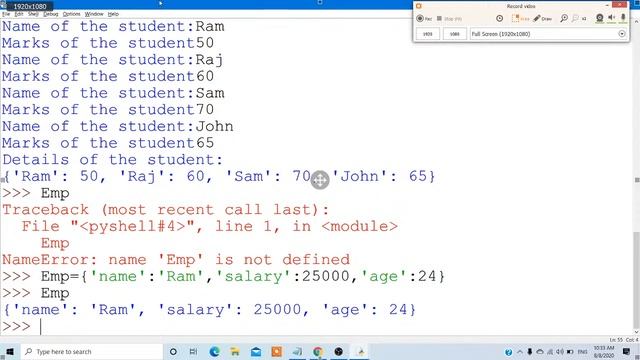The height and width of the screenshot is (360, 640).
Task: Click the battery tray icon
Action: coord(570,352)
